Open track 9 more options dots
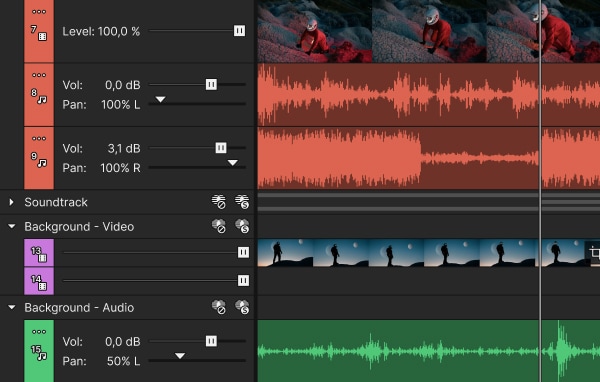The image size is (600, 382). [39, 139]
